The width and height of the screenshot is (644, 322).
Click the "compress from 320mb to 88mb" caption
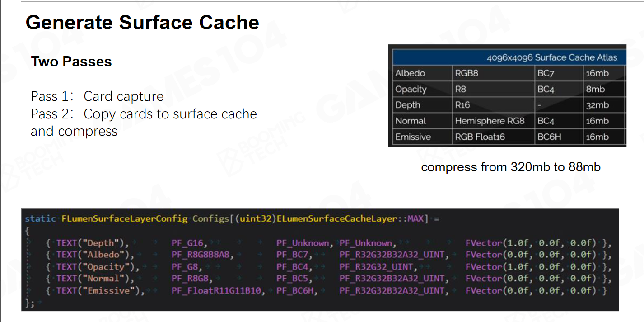point(511,167)
